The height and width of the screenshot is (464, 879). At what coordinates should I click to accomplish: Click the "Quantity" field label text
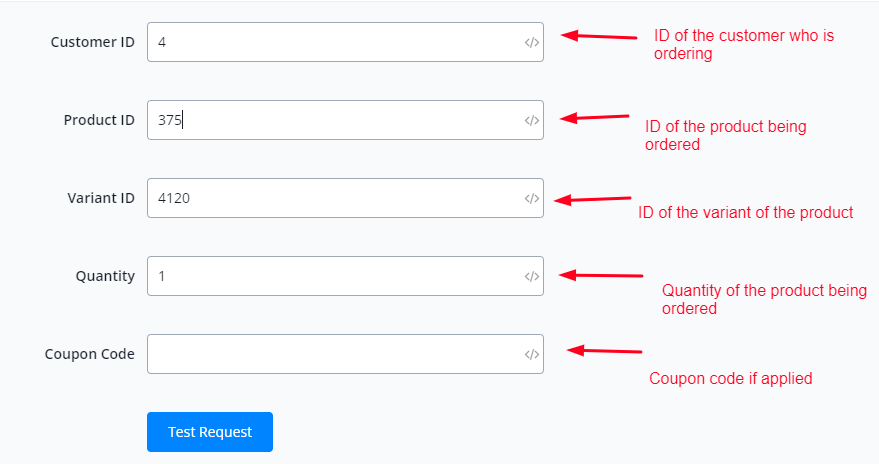click(x=105, y=276)
